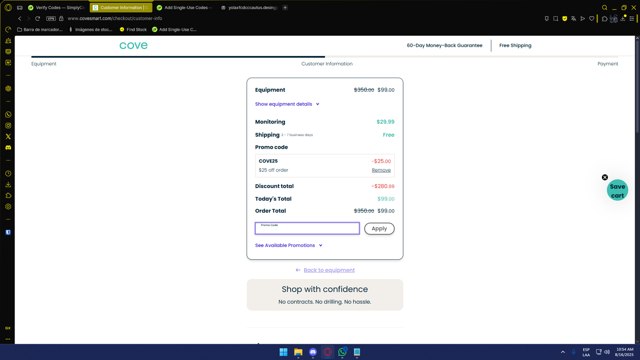Image resolution: width=640 pixels, height=360 pixels.
Task: Open Instagram in the browser sidebar
Action: click(x=8, y=126)
